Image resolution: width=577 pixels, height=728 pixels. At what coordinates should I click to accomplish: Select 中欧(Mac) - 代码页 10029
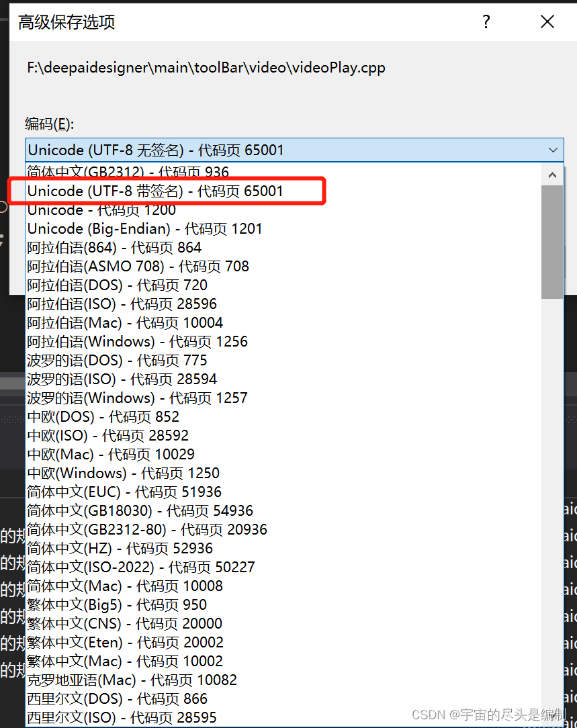click(x=111, y=454)
